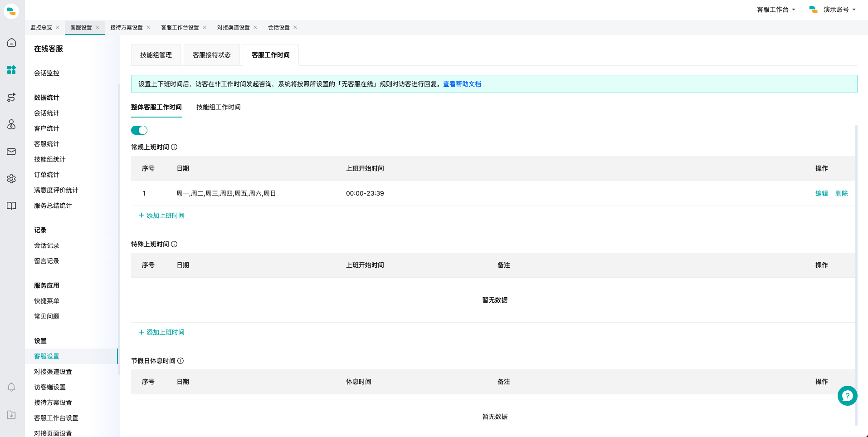Open 接待方案设置 in sidebar menu

[x=53, y=403]
